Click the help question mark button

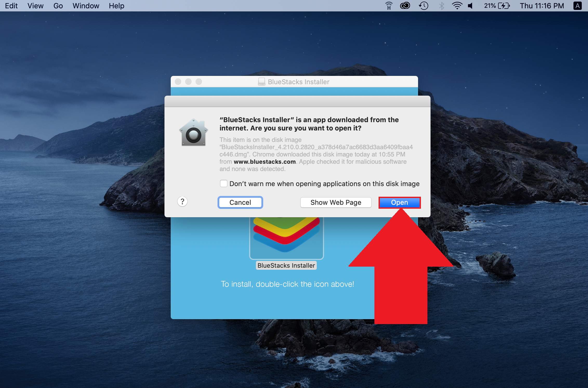[183, 202]
